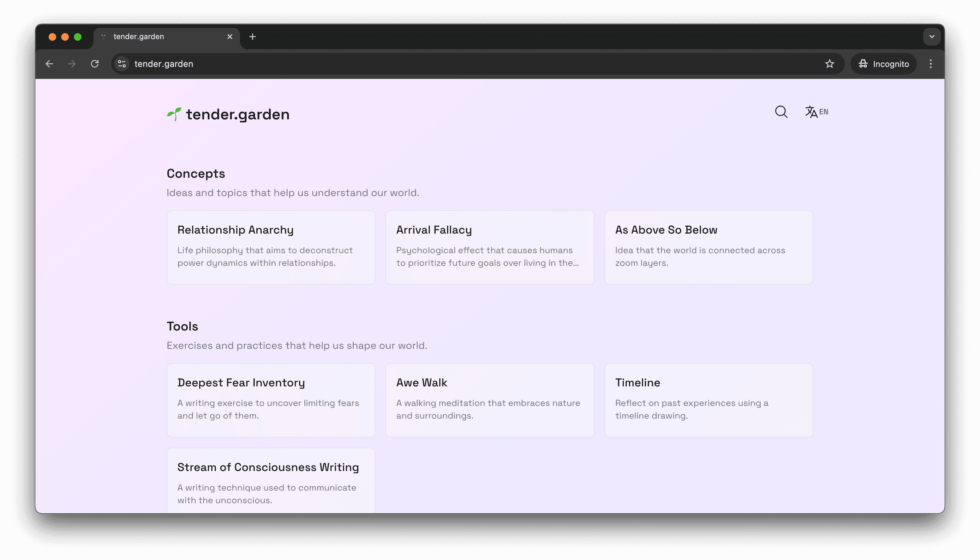Viewport: 980px width, 560px height.
Task: Open the Awe Walk card
Action: tap(490, 400)
